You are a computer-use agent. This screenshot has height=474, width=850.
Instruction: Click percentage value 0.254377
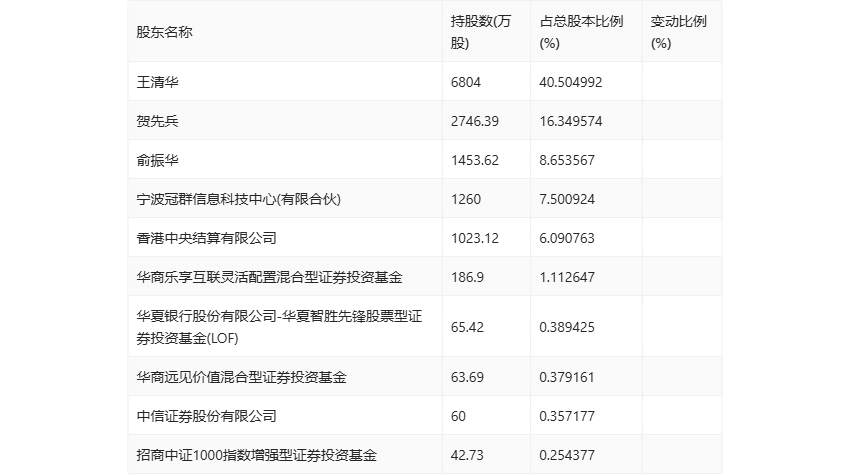(567, 456)
